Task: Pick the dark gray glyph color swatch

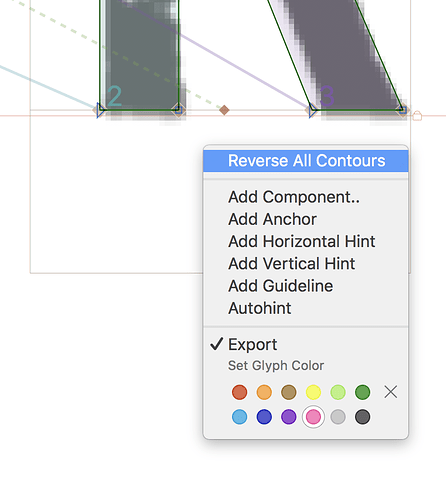Action: (363, 417)
